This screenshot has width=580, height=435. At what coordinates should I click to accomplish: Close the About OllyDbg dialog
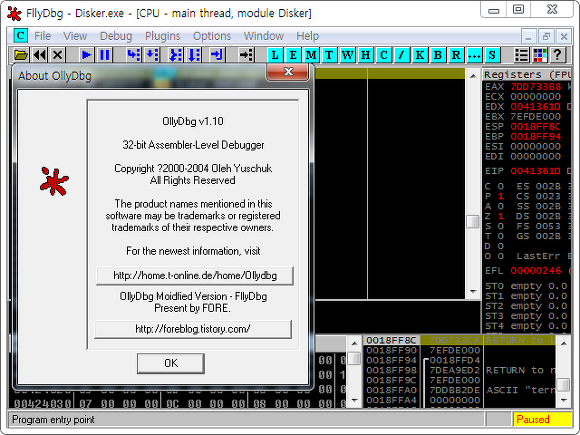(288, 72)
